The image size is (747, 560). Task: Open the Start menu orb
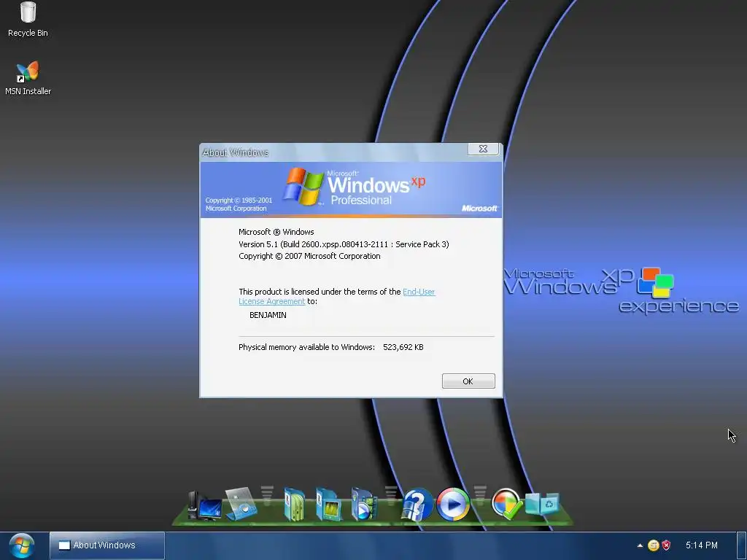(x=21, y=545)
